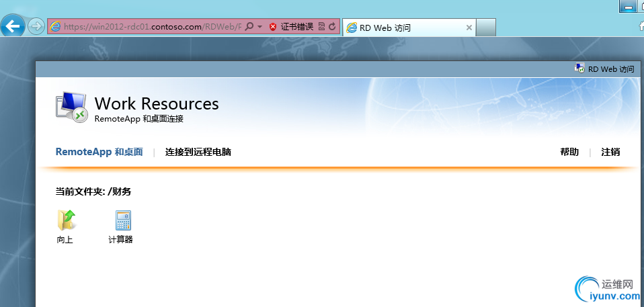Click 注销 to sign out
644x307 pixels.
tap(611, 152)
